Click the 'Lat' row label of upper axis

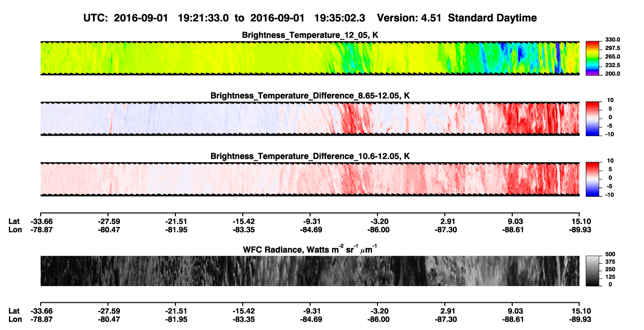[x=14, y=221]
